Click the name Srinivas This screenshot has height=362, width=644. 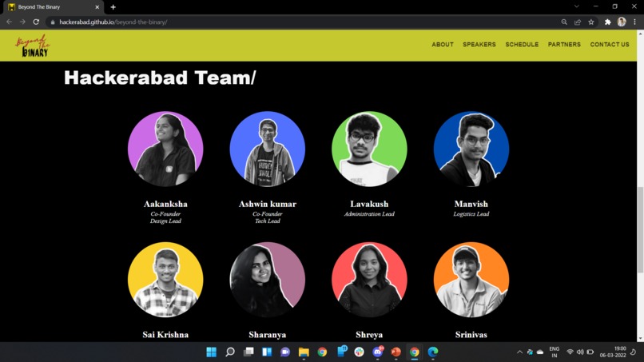click(x=471, y=335)
